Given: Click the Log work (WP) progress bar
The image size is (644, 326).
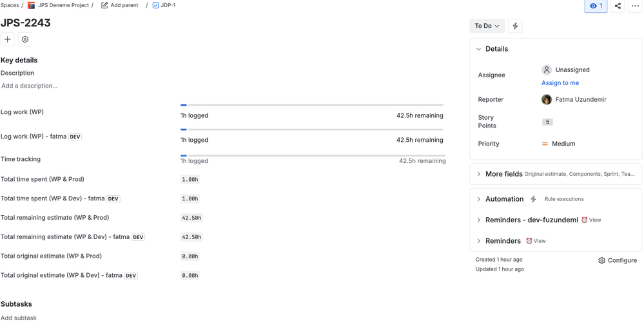Looking at the screenshot, I should coord(312,105).
